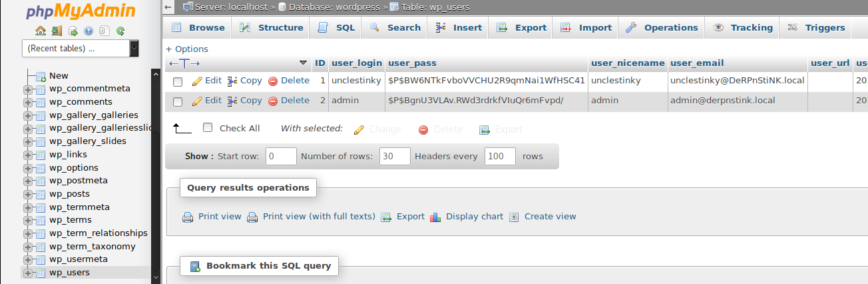The image size is (868, 284).
Task: Open the Query window icon
Action: pyautogui.click(x=73, y=31)
